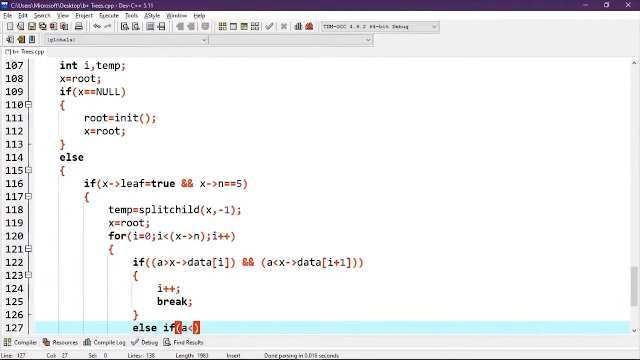This screenshot has height=360, width=640.
Task: Click the Go to function toolbar icon
Action: 150,27
